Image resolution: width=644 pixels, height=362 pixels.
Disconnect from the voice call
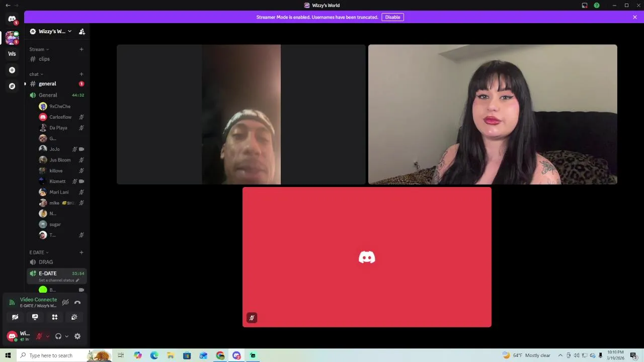pos(77,302)
